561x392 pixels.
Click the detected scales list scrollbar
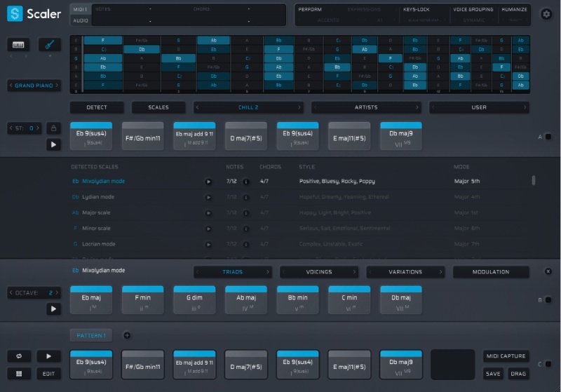(x=534, y=180)
